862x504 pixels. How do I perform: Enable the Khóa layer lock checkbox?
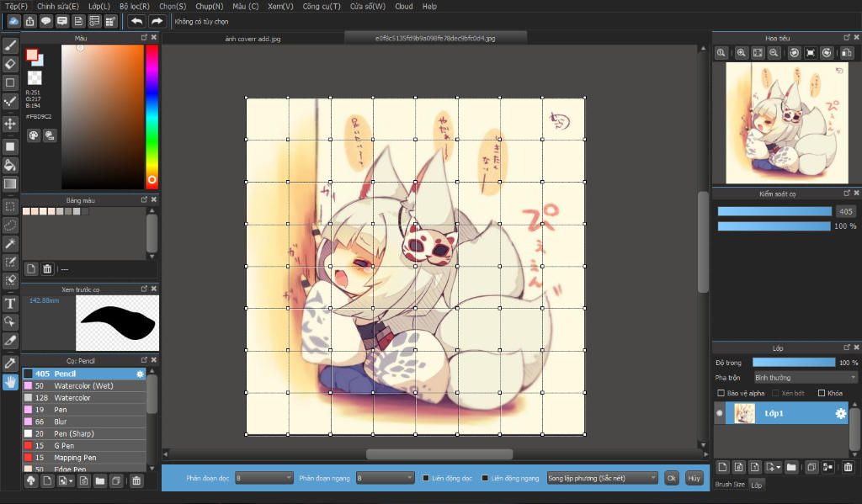click(x=822, y=393)
